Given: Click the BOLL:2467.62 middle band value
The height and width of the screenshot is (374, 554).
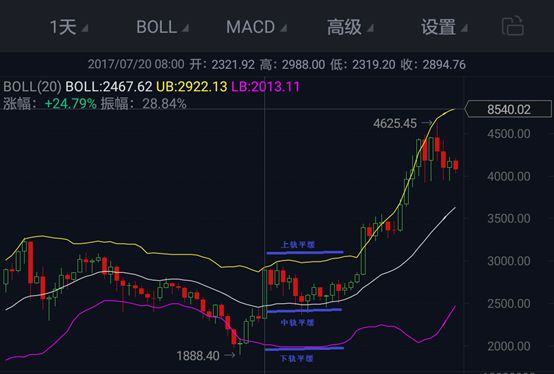Looking at the screenshot, I should (109, 87).
